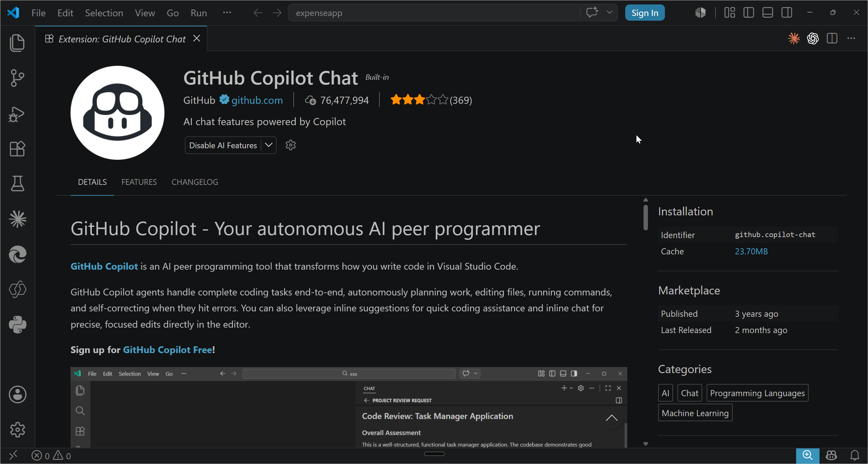Open the Edit menu
This screenshot has height=464, width=868.
[x=65, y=13]
